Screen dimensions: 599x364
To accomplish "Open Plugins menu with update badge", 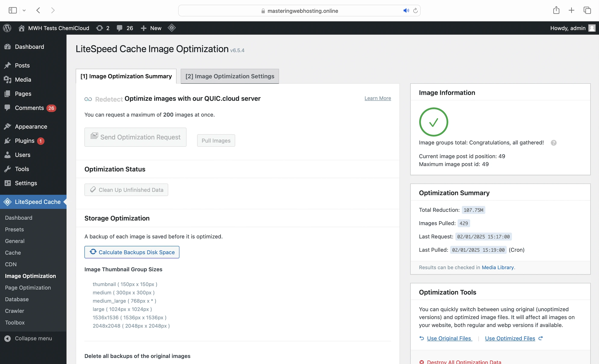I will point(25,141).
